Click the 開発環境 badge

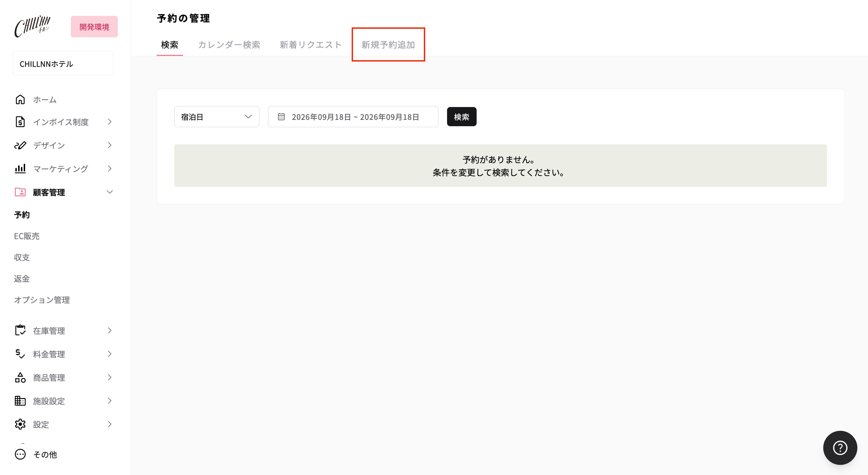click(x=94, y=27)
